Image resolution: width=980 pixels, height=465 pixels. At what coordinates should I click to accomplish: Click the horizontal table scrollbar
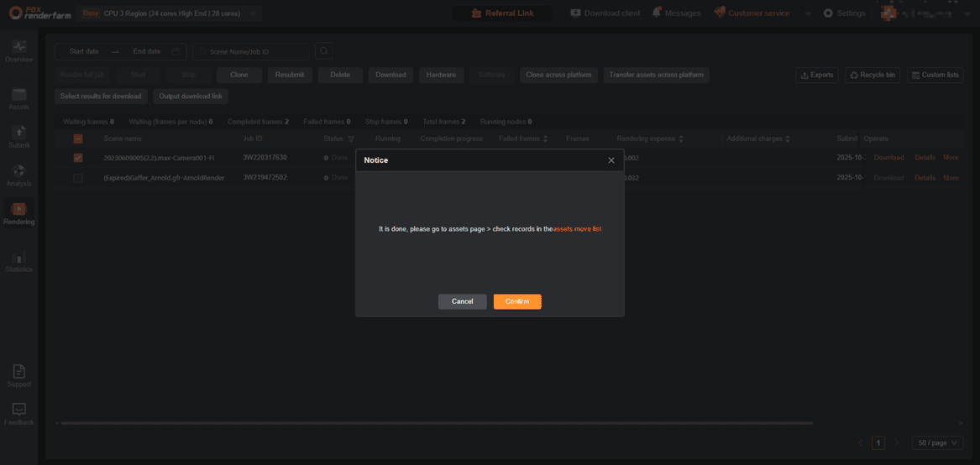437,423
